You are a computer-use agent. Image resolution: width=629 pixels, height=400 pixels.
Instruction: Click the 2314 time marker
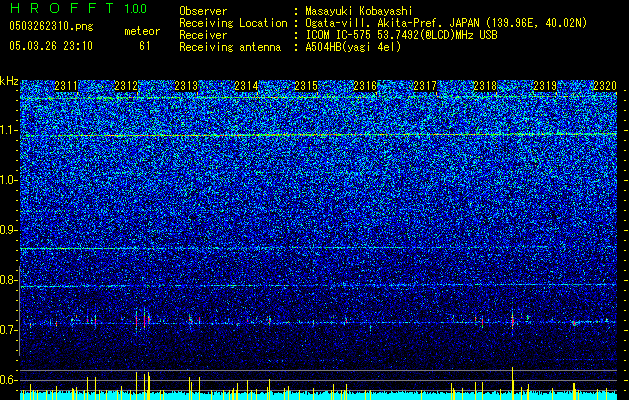pos(246,86)
